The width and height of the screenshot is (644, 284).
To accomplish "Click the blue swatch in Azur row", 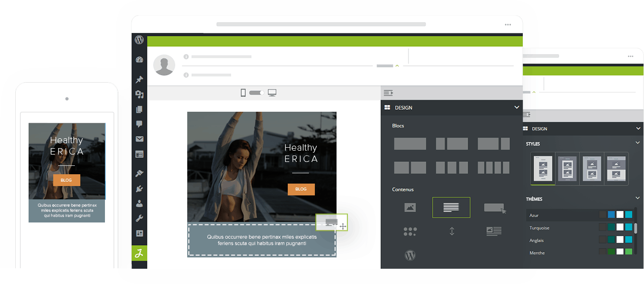I will [x=611, y=215].
